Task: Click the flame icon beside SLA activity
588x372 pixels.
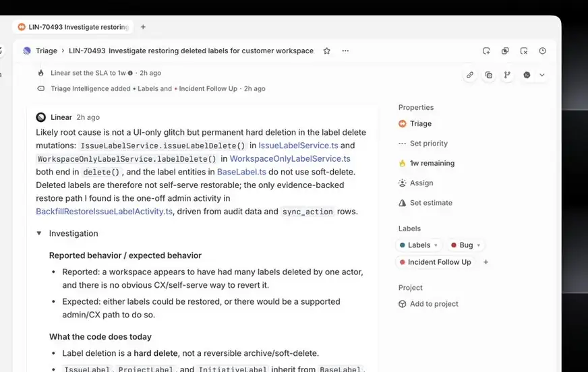Action: click(41, 73)
